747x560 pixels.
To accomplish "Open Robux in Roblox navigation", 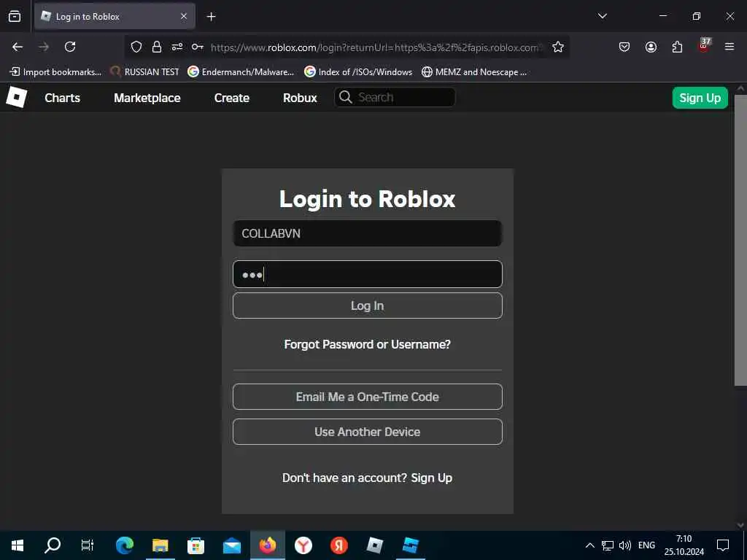I will 300,98.
